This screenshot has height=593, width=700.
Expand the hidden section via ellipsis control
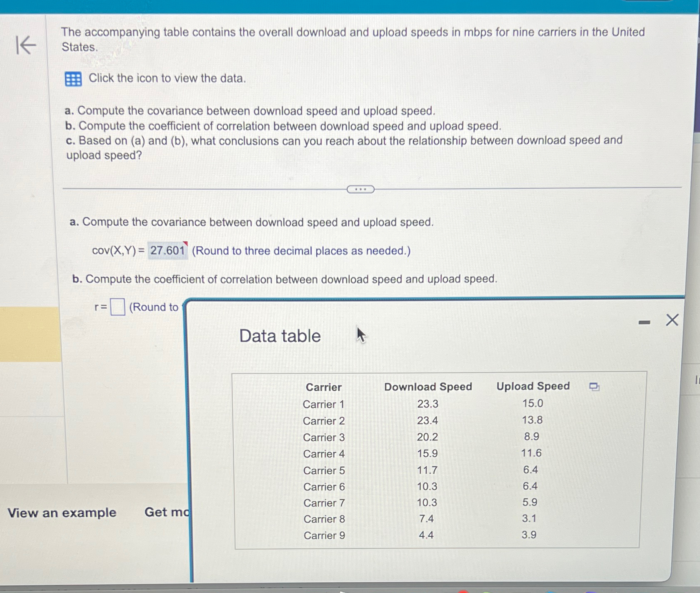click(x=360, y=189)
